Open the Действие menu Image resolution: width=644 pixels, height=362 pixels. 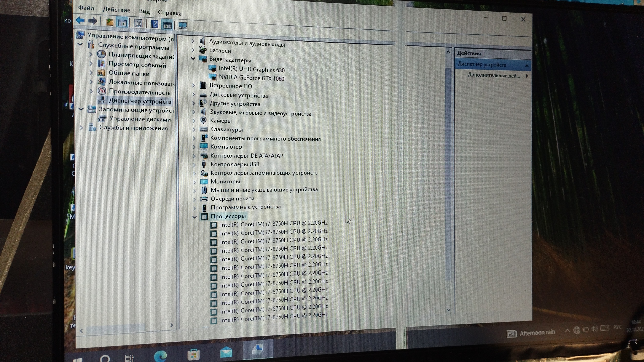[116, 10]
